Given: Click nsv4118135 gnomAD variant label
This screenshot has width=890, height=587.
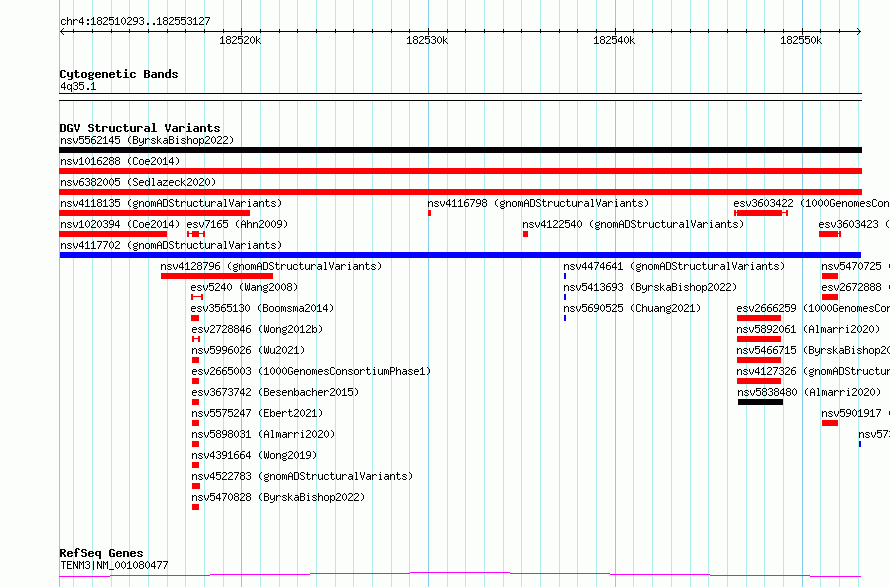Looking at the screenshot, I should point(171,203).
